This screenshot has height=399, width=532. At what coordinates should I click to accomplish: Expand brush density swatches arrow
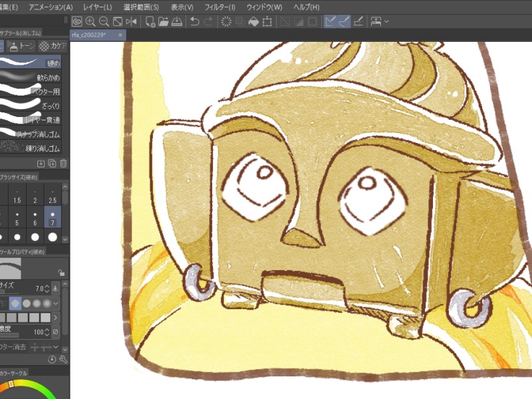[x=55, y=318]
